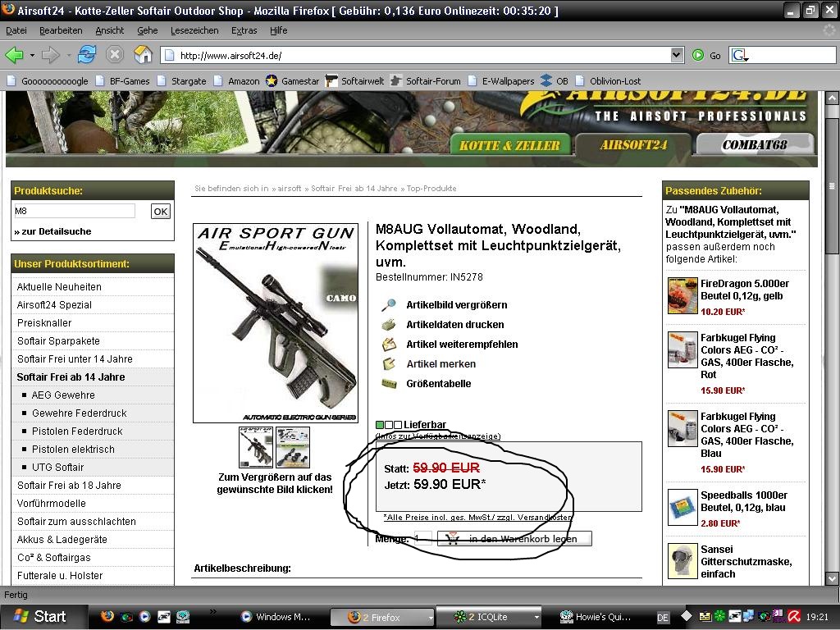Screen dimensions: 840x630
Task: Open the OB bookmark icon
Action: coord(546,81)
